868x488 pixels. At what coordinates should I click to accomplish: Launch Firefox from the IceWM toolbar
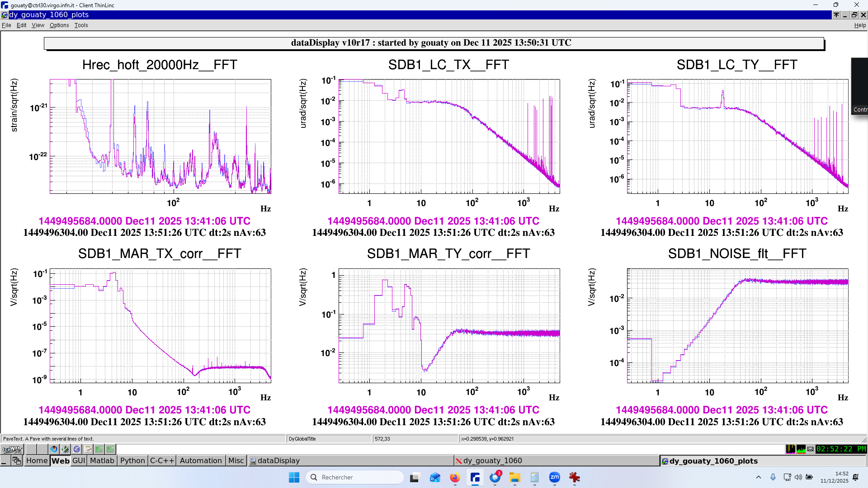[54, 449]
